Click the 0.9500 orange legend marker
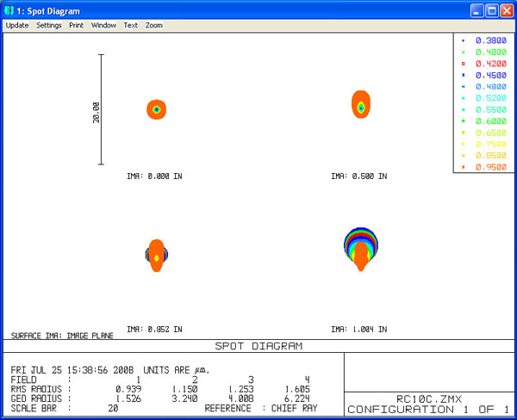The image size is (517, 420). tap(464, 167)
